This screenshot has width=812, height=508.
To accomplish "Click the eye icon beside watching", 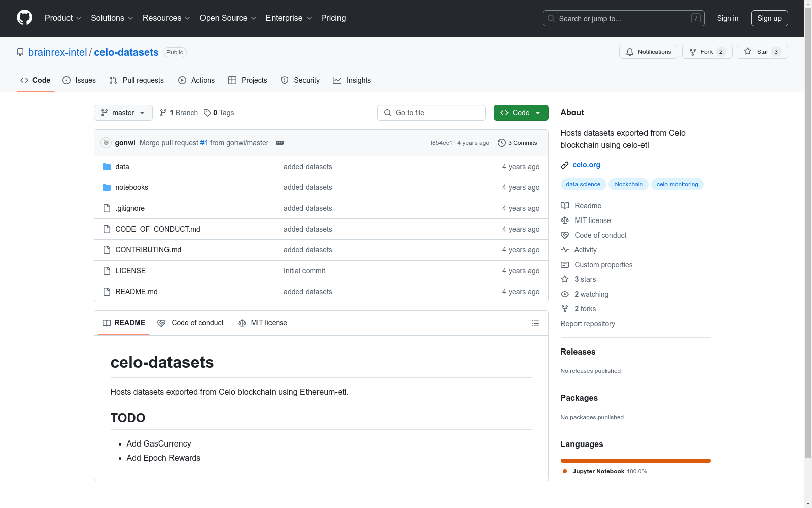I will [565, 294].
